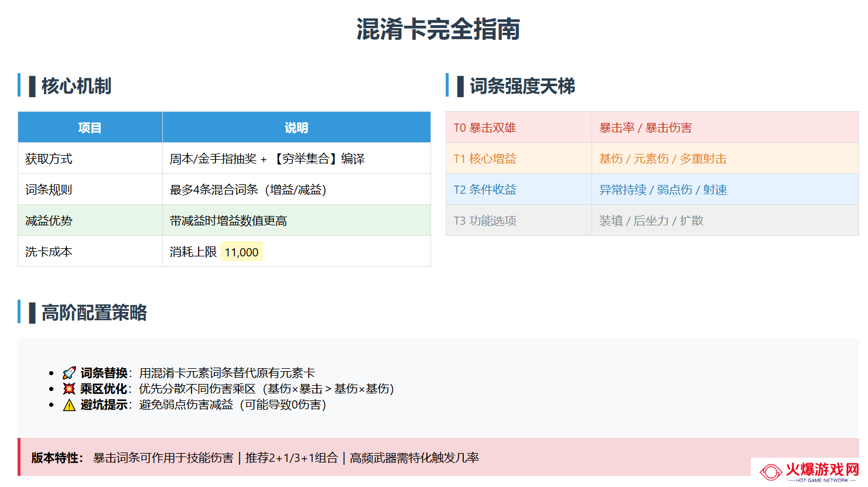Click the 版本特性 bold label
The height and width of the screenshot is (487, 868).
tap(55, 458)
